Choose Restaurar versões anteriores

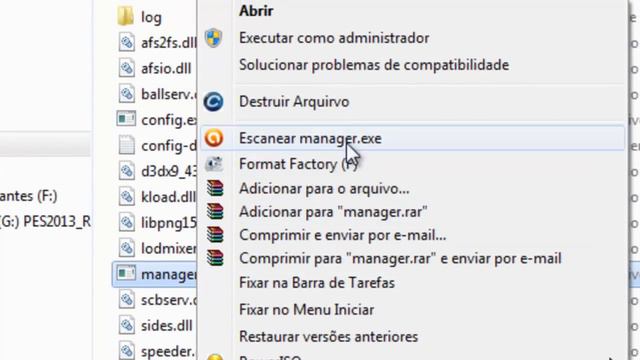point(329,337)
